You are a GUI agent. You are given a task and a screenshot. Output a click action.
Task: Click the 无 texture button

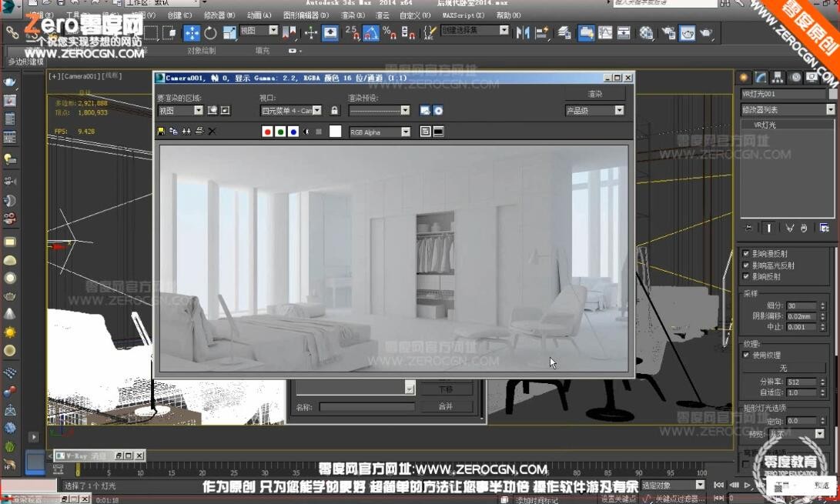(x=783, y=368)
